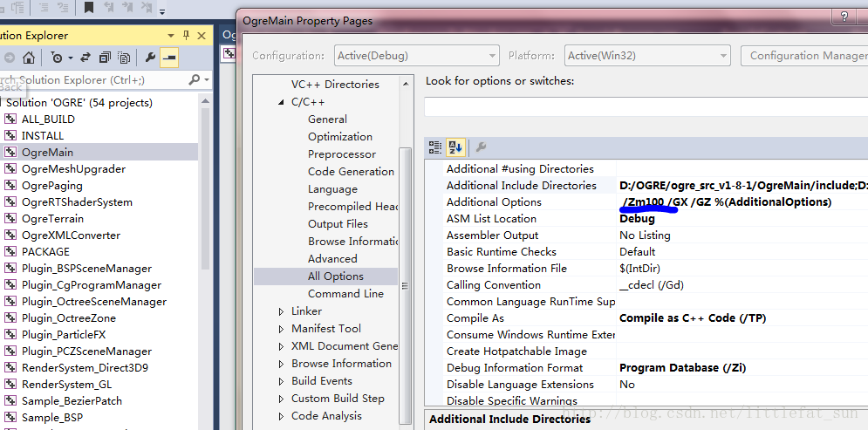868x430 pixels.
Task: Click the ALL_BUILD project icon
Action: click(10, 119)
